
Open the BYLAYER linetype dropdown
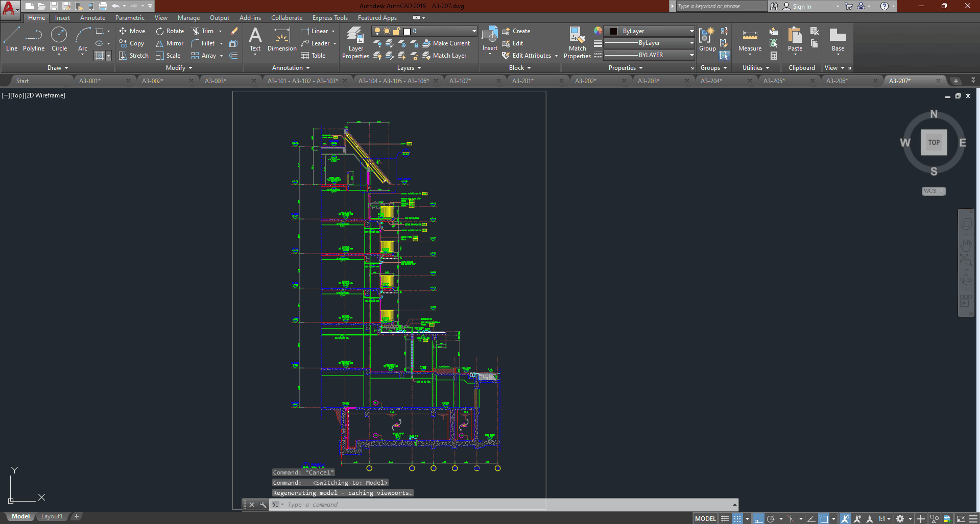pos(691,55)
